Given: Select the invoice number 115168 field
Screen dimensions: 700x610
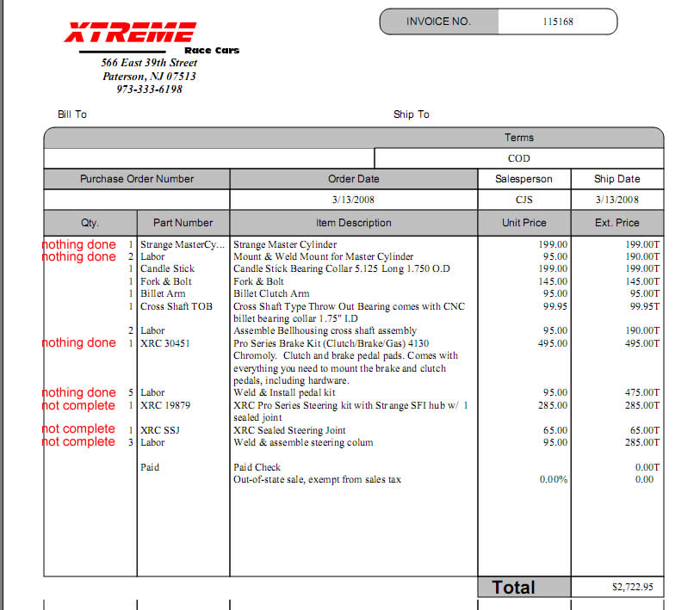Looking at the screenshot, I should [x=557, y=22].
